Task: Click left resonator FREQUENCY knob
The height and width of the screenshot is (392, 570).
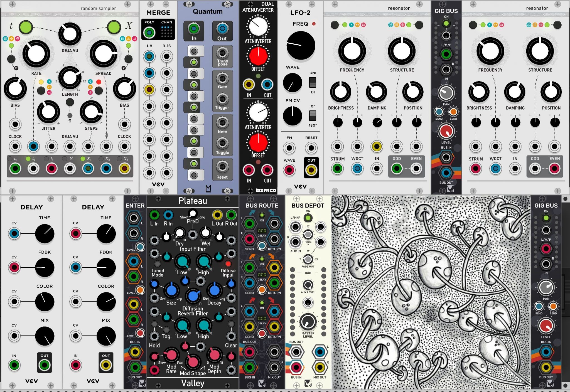Action: coord(352,51)
